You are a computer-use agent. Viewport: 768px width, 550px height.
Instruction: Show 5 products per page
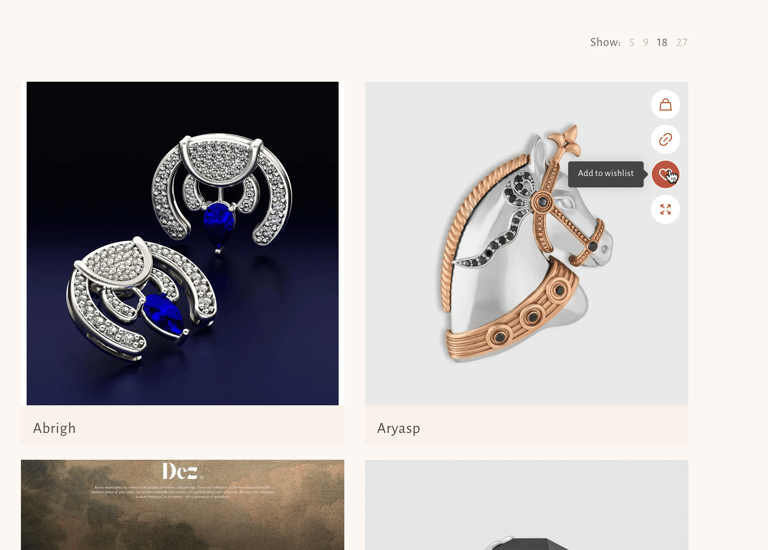click(631, 43)
